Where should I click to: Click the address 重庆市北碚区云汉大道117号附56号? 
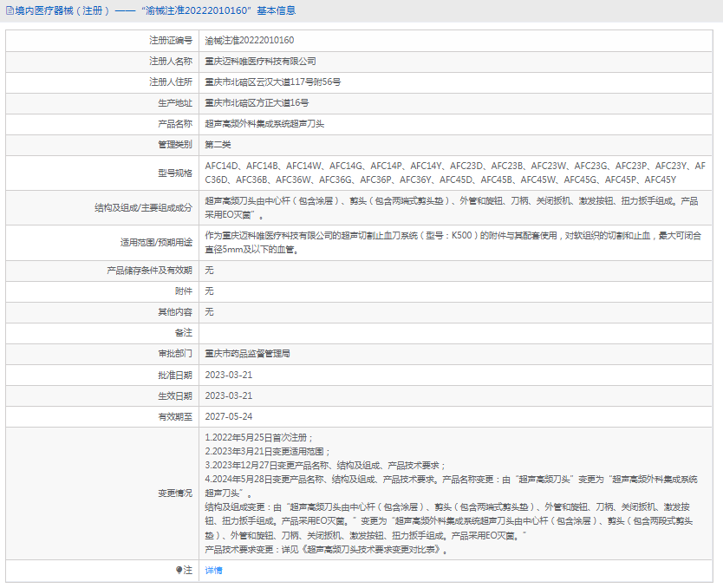click(x=273, y=82)
